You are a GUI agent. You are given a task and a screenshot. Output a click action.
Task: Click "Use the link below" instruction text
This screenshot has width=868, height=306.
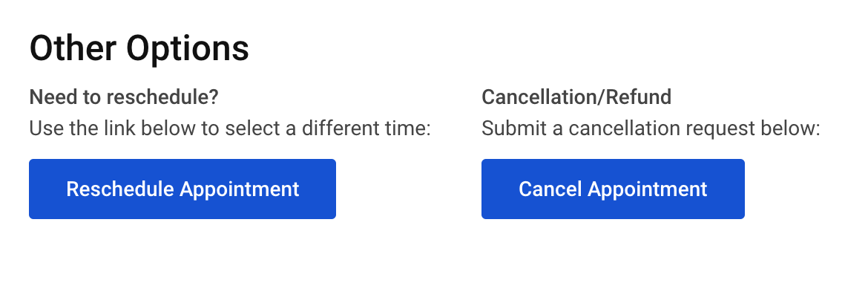coord(230,128)
